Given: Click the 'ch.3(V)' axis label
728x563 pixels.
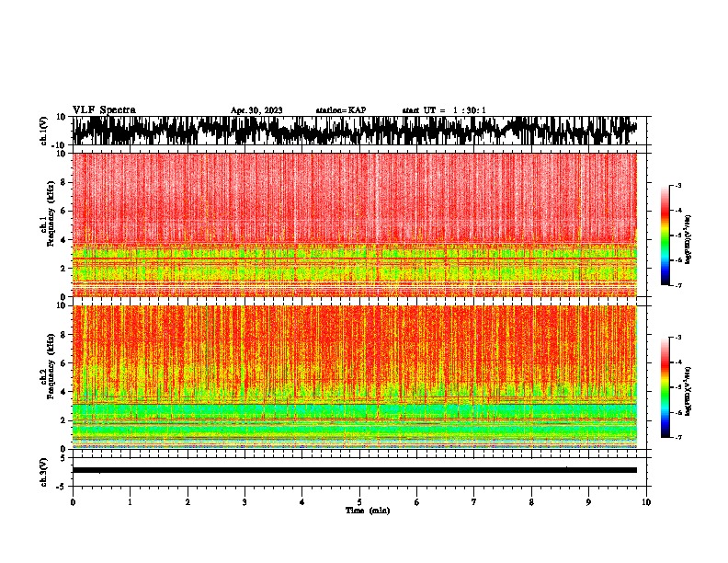Looking at the screenshot, I should click(44, 472).
